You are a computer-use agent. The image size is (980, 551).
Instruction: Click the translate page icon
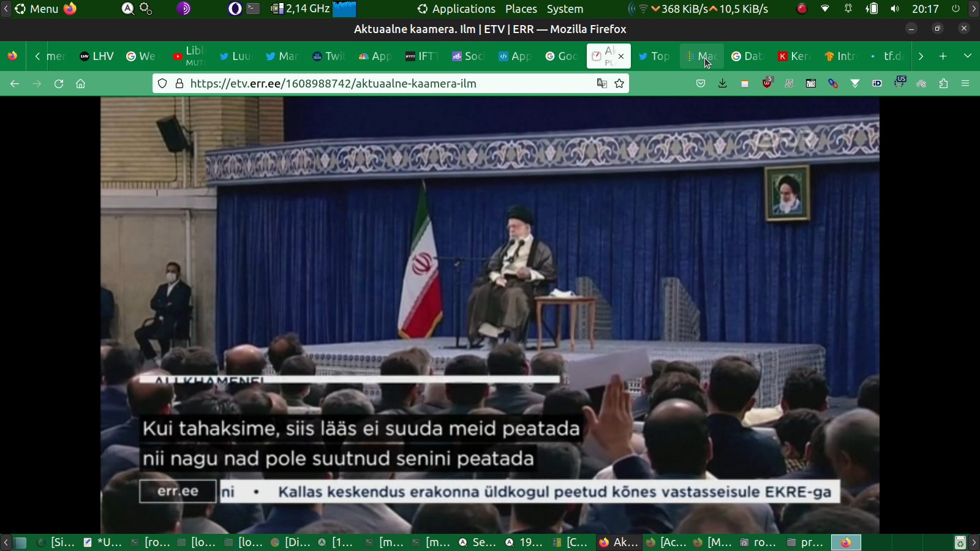pyautogui.click(x=601, y=84)
